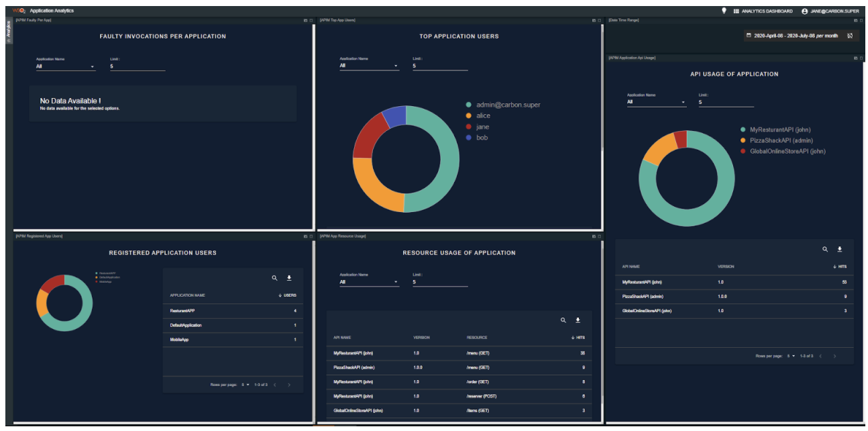Open Application Name dropdown in Faulty Invocations
Viewport: 868px width, 431px height.
point(66,66)
